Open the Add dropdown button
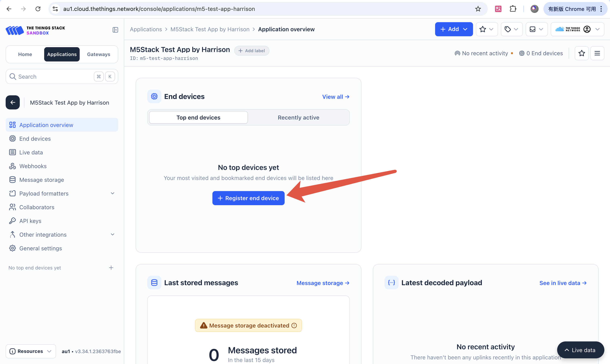610x364 pixels. 454,29
